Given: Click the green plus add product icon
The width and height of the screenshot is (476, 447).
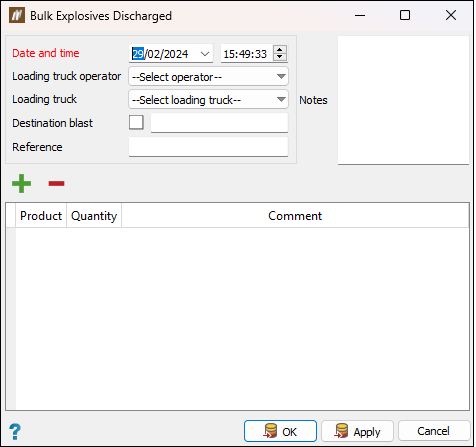Looking at the screenshot, I should [21, 183].
